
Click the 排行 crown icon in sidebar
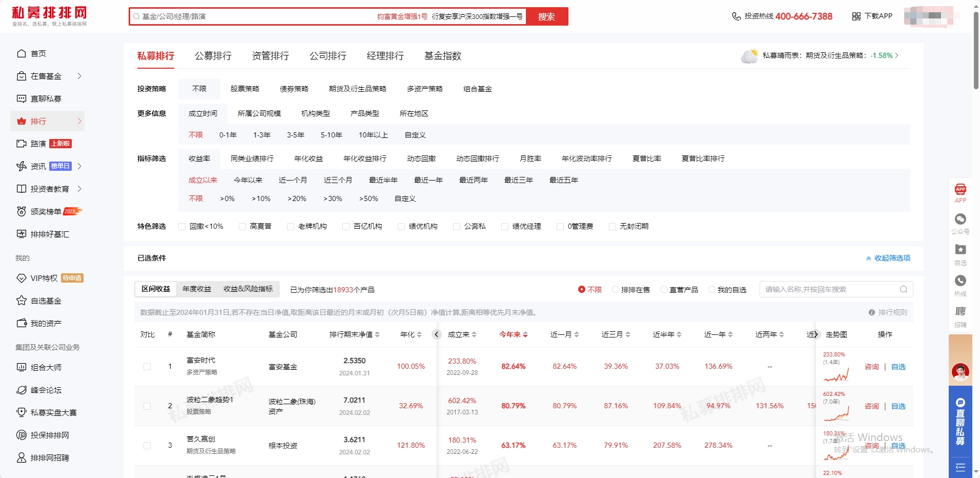coord(22,121)
